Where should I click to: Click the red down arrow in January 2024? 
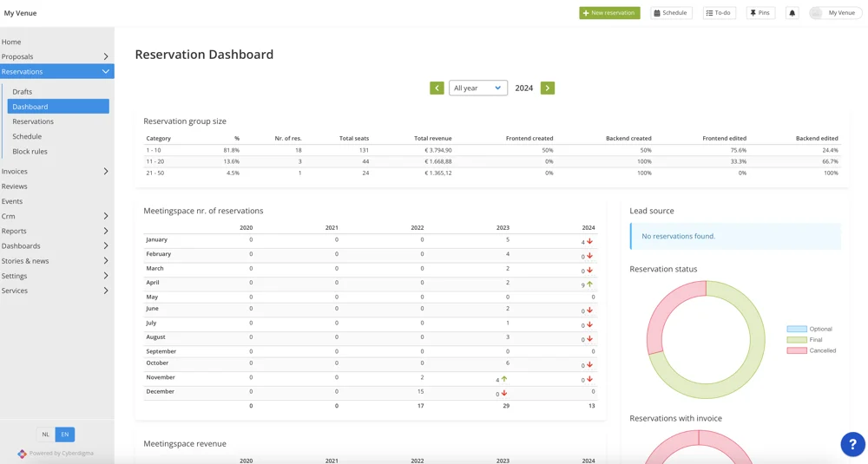[589, 242]
